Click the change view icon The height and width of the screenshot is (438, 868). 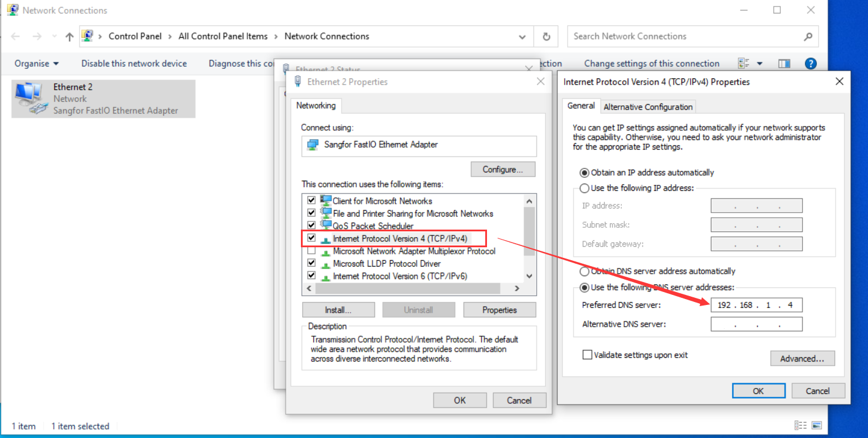pyautogui.click(x=743, y=64)
